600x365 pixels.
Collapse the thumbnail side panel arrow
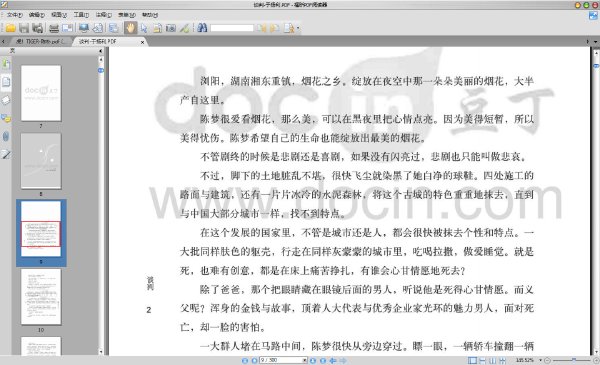[101, 51]
